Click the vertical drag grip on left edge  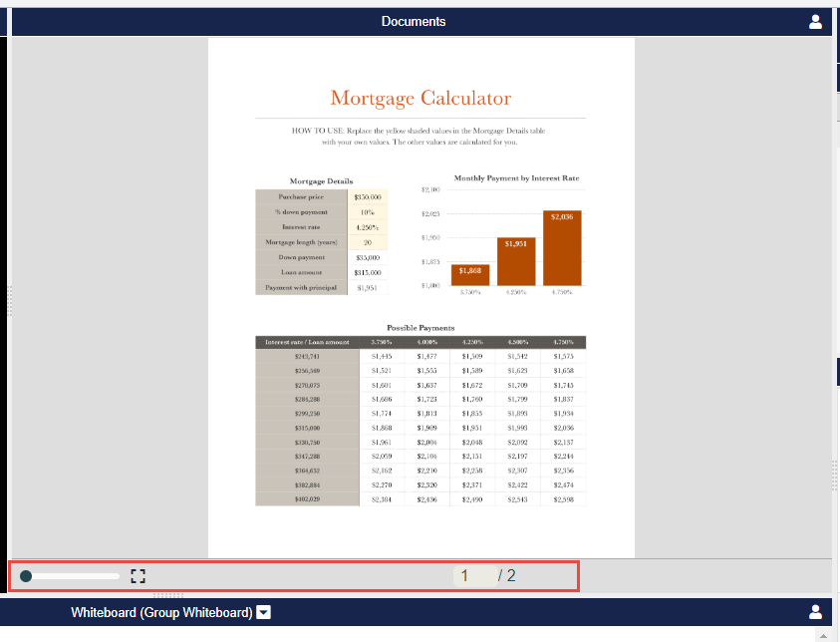[x=9, y=301]
